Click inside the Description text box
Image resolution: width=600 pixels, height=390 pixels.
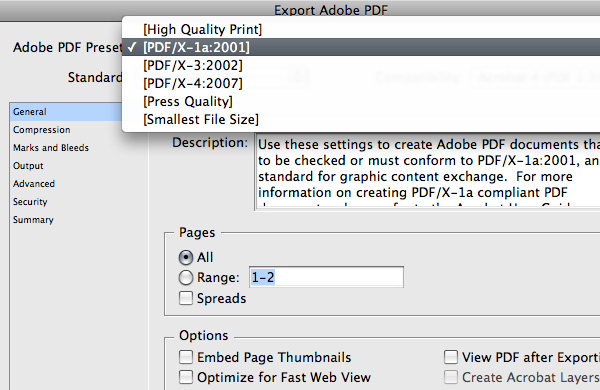(428, 170)
